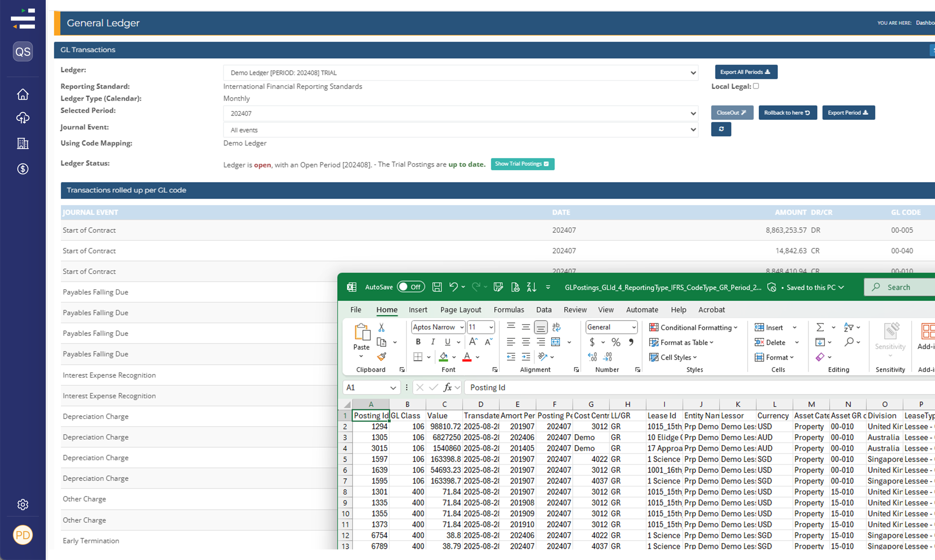Click Export All Periods button
This screenshot has width=935, height=560.
click(746, 72)
